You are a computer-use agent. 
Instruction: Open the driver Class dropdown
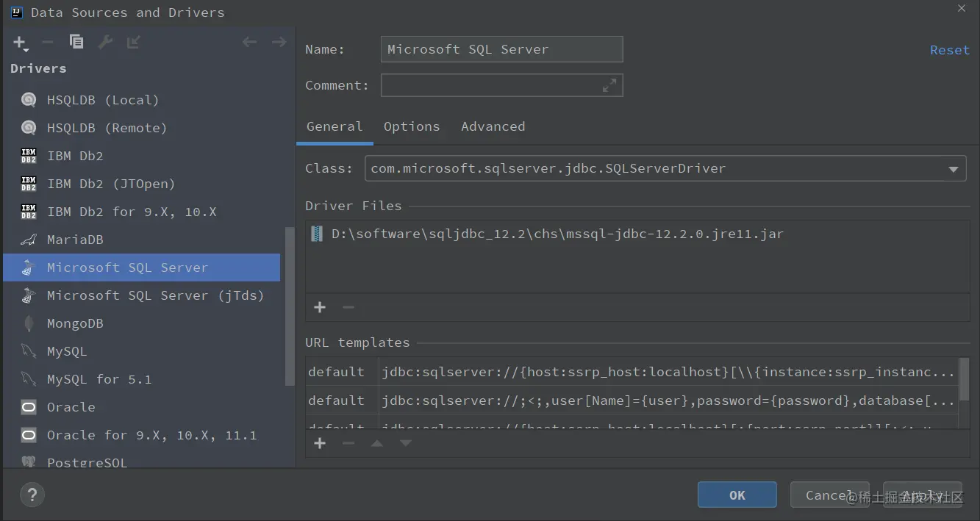pyautogui.click(x=953, y=169)
